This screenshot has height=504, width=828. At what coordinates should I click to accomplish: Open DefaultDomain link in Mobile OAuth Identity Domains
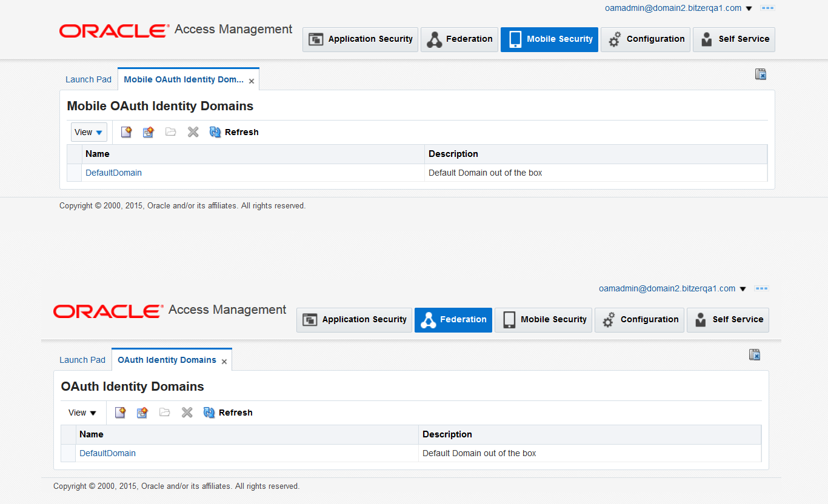coord(113,173)
